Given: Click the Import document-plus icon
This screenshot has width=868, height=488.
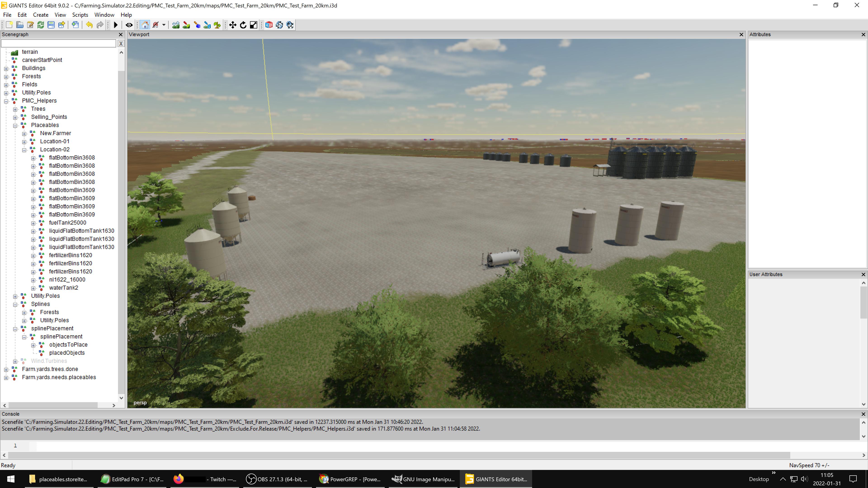Looking at the screenshot, I should pyautogui.click(x=75, y=25).
